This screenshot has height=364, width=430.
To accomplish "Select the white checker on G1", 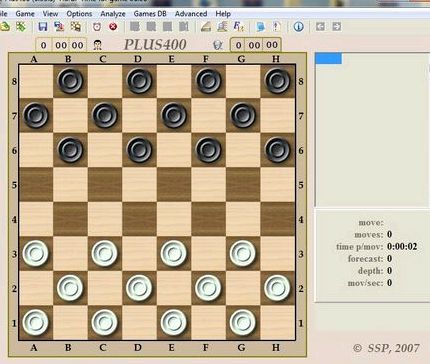I will [x=242, y=322].
